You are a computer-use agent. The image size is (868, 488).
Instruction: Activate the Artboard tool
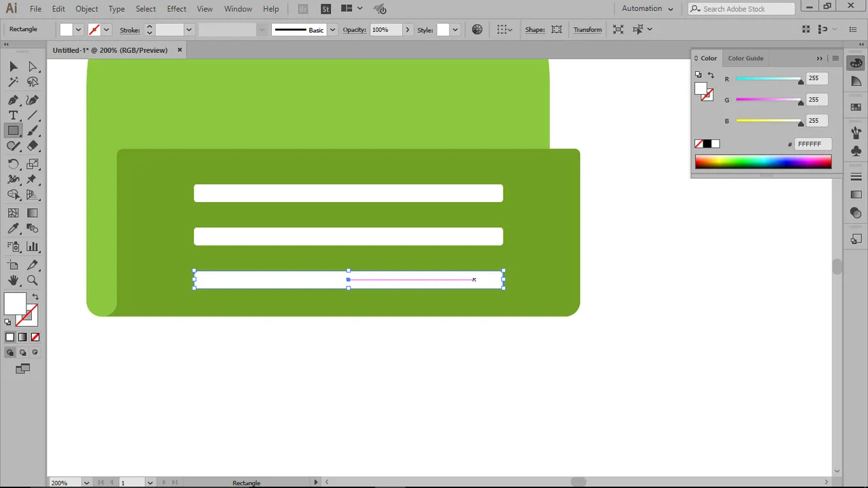click(13, 265)
